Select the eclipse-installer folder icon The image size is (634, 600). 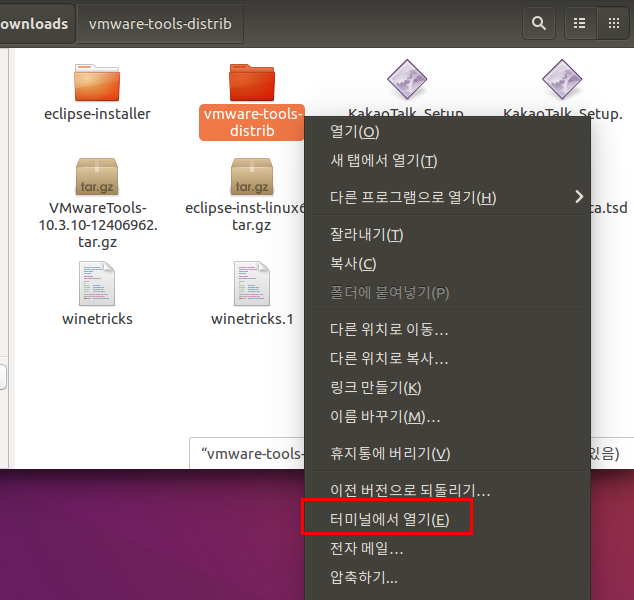(97, 82)
